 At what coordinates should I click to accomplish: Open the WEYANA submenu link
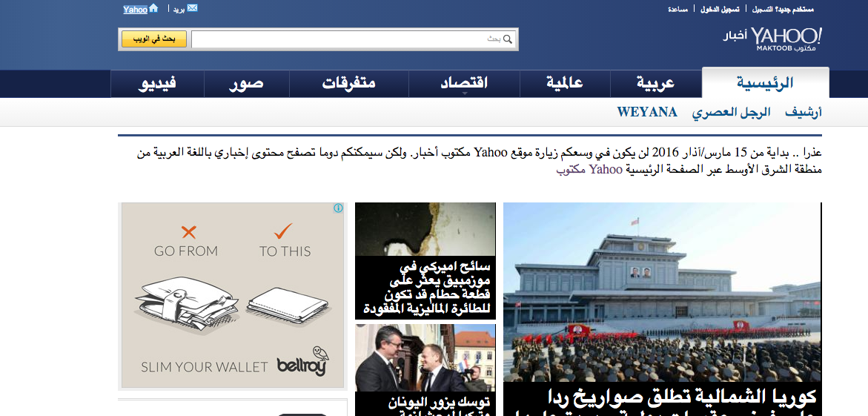coord(647,113)
